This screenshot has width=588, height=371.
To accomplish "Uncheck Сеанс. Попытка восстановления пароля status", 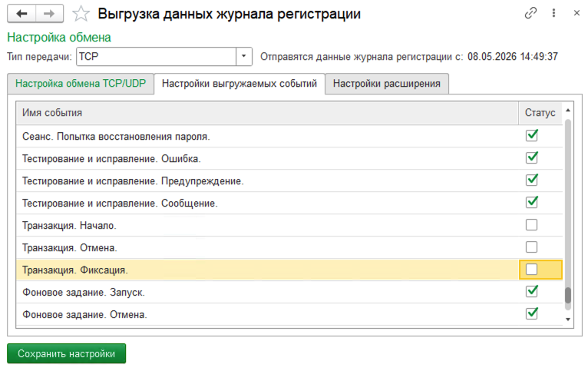I will pyautogui.click(x=531, y=135).
